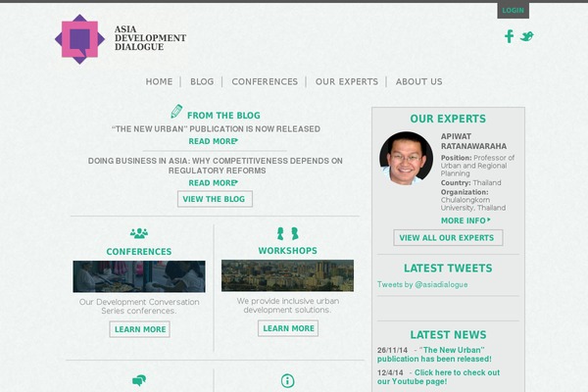
Task: Click the Workshops cityscape image
Action: click(287, 275)
